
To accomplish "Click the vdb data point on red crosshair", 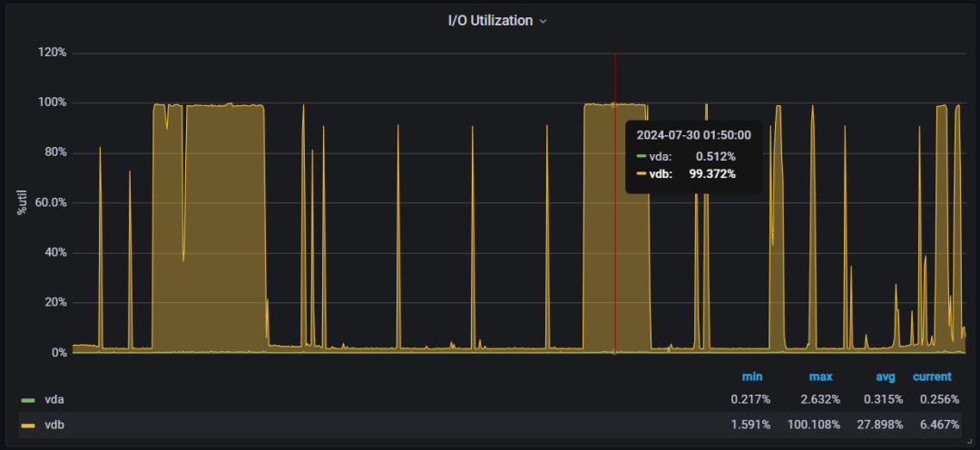I will pos(613,104).
